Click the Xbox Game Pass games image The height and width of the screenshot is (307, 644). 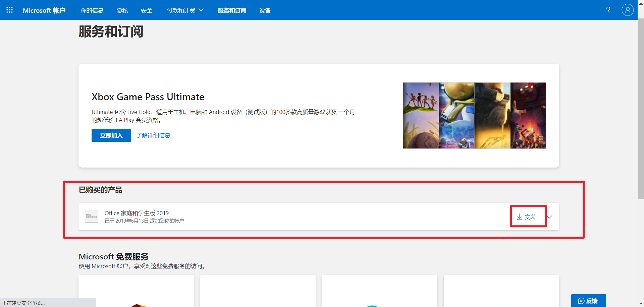475,116
